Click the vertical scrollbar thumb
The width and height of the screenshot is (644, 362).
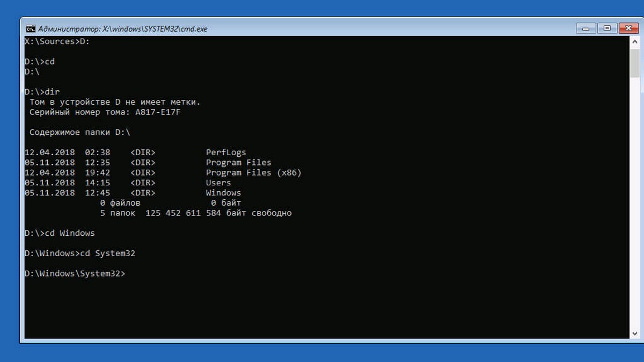[x=635, y=62]
